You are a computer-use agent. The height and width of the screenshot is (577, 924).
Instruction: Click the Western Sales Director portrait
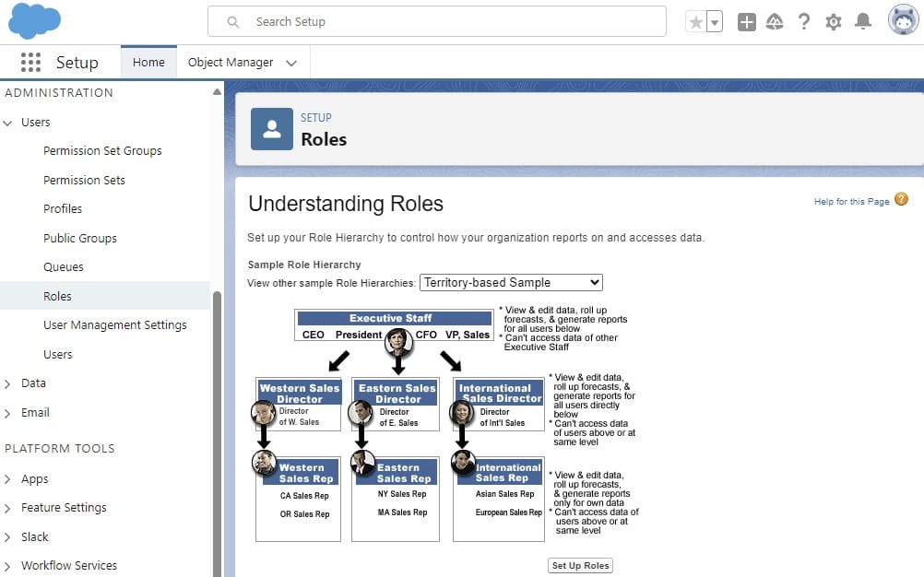pyautogui.click(x=264, y=413)
